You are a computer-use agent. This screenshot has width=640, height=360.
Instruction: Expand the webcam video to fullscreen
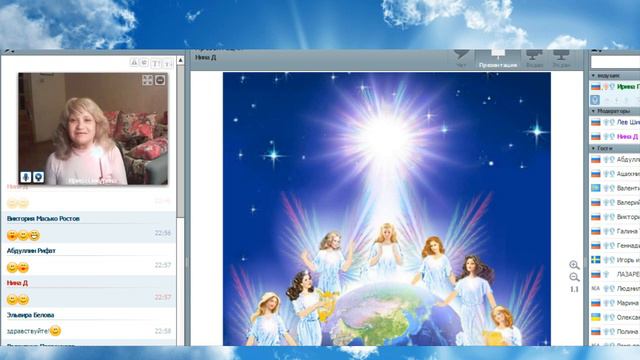[147, 80]
